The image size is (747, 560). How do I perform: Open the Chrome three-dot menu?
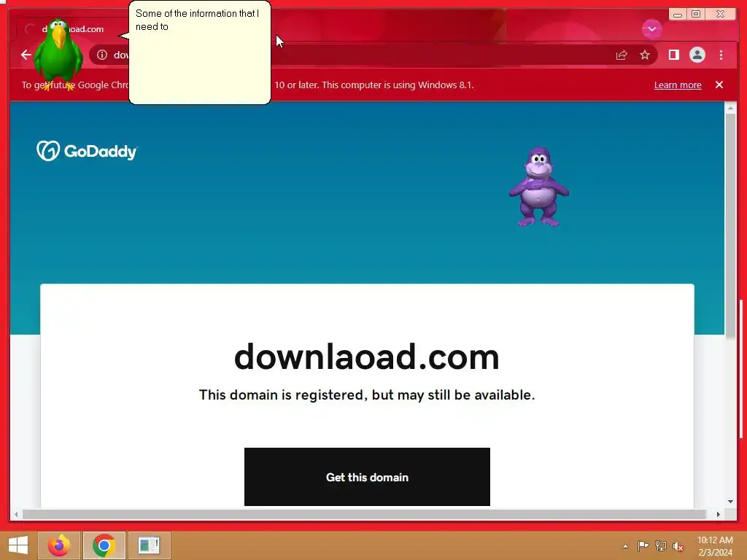click(x=721, y=55)
